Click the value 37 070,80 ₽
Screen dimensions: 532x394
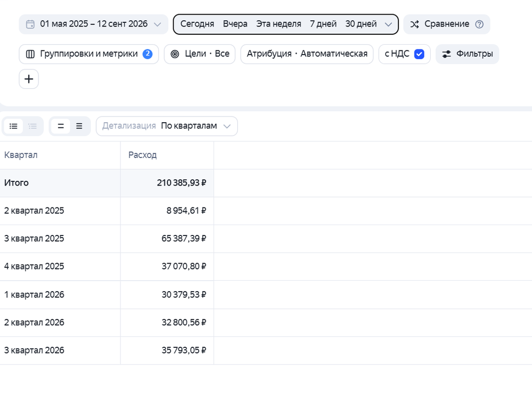click(184, 267)
